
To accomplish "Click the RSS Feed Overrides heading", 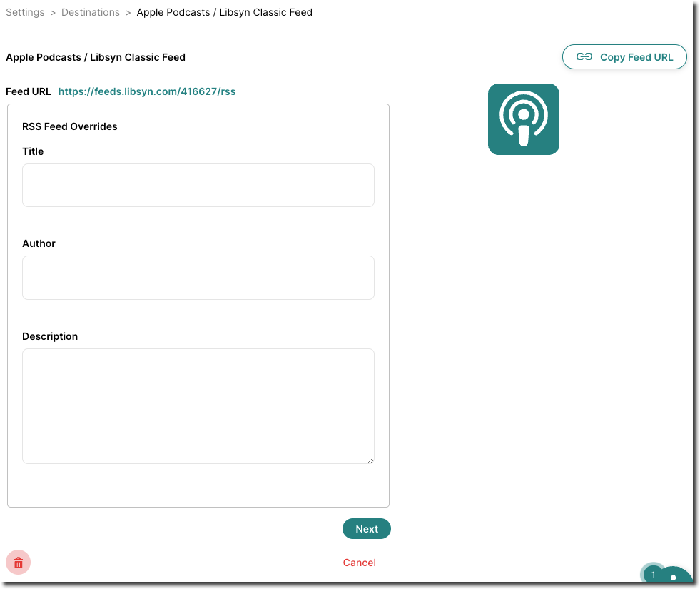I will [x=69, y=126].
